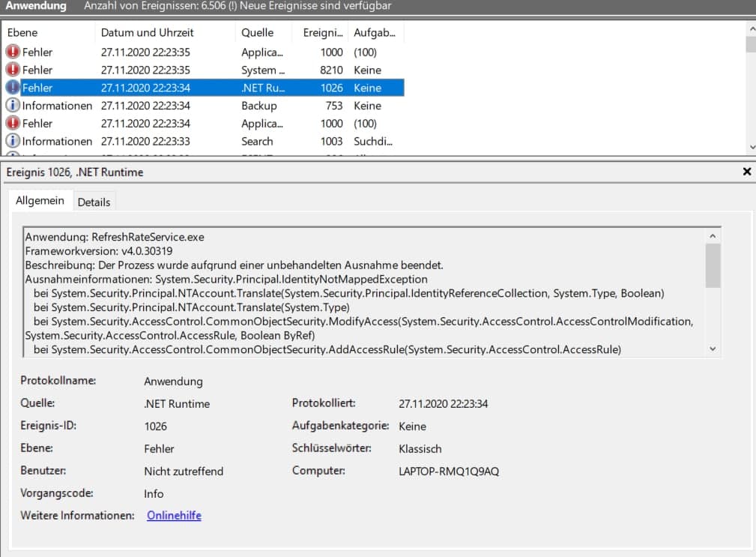
Task: Click info icon of Backup event 753
Action: click(x=13, y=105)
